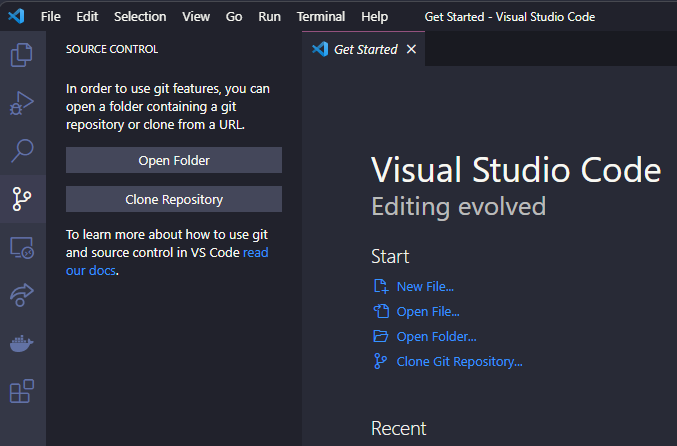Open the Remote Explorer monitor icon

22,247
